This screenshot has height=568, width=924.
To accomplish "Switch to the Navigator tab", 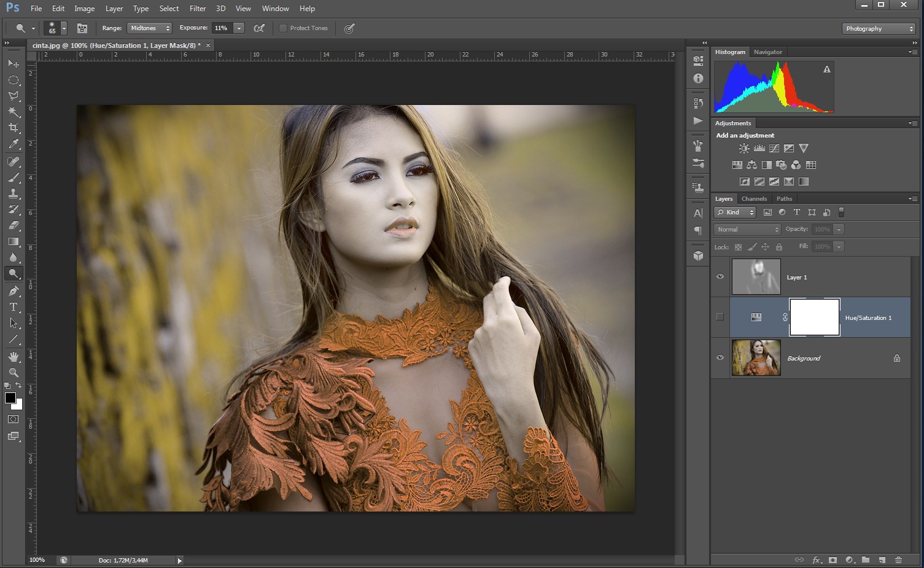I will (767, 52).
